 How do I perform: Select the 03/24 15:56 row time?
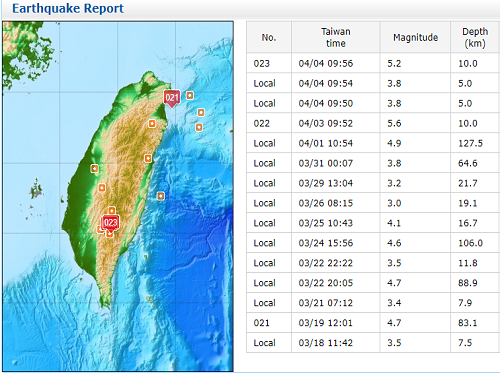pyautogui.click(x=326, y=243)
